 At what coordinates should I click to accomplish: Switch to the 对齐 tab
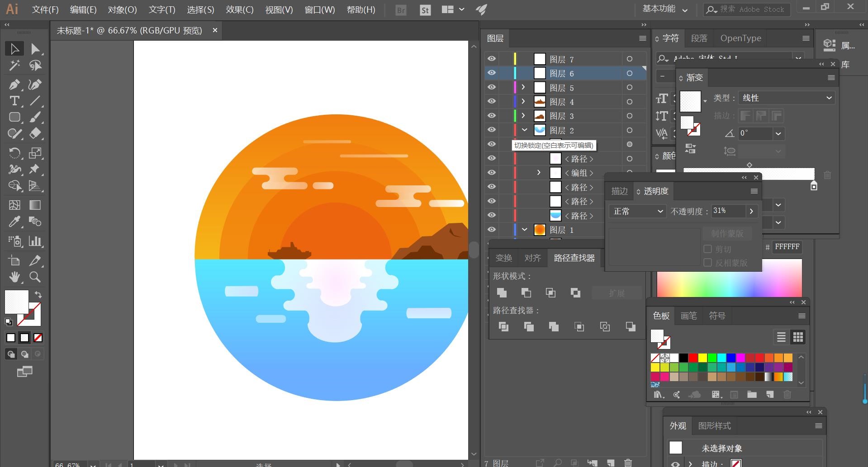[532, 258]
